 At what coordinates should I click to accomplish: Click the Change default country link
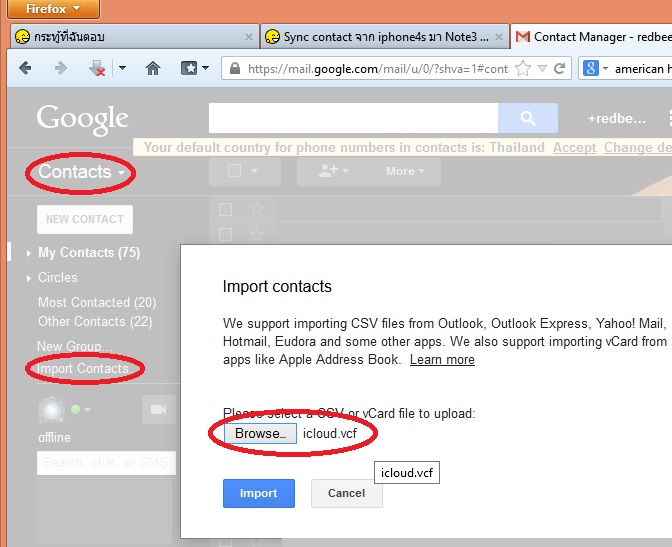tap(638, 147)
